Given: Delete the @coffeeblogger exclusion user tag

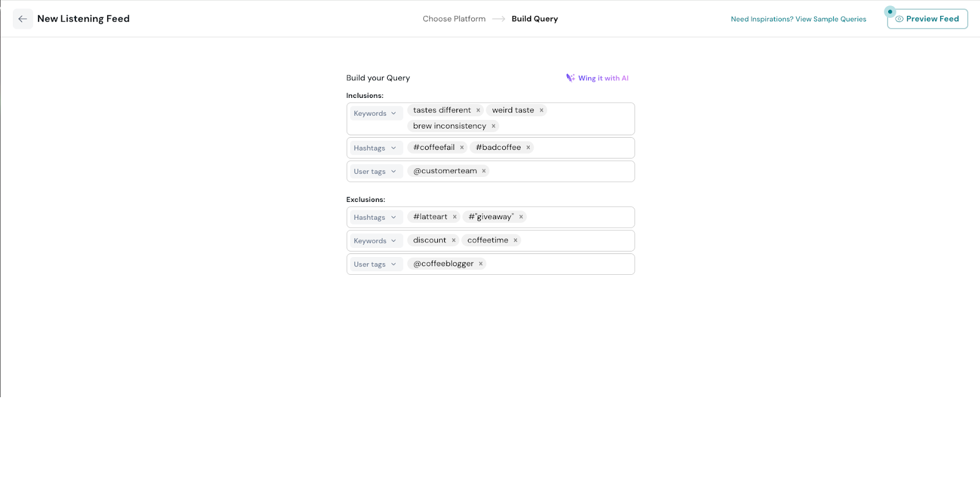Looking at the screenshot, I should click(x=481, y=264).
